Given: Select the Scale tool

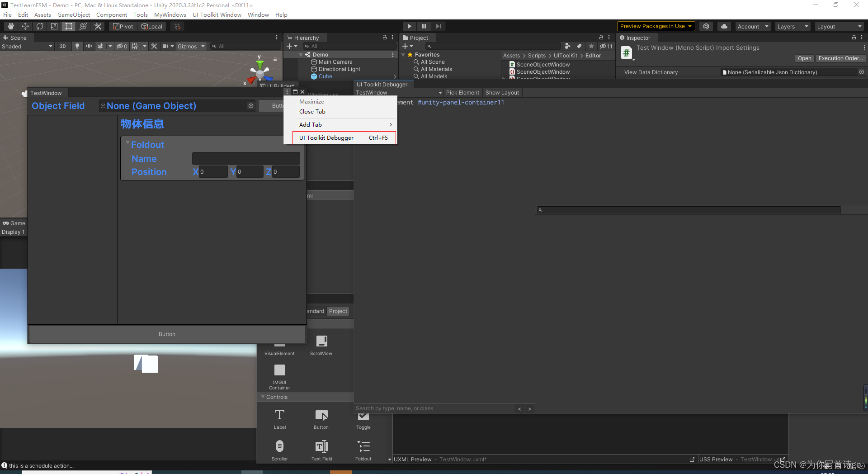Looking at the screenshot, I should [x=54, y=26].
